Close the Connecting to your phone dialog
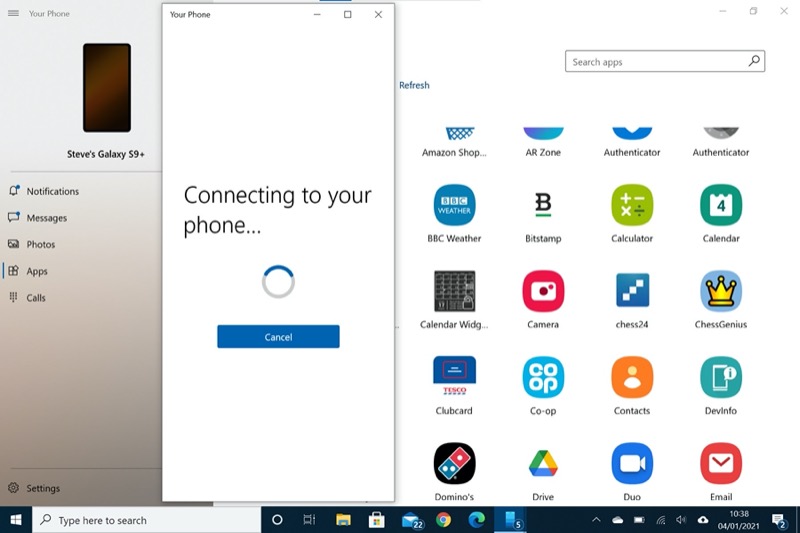Screen dimensions: 800x533 pyautogui.click(x=378, y=14)
